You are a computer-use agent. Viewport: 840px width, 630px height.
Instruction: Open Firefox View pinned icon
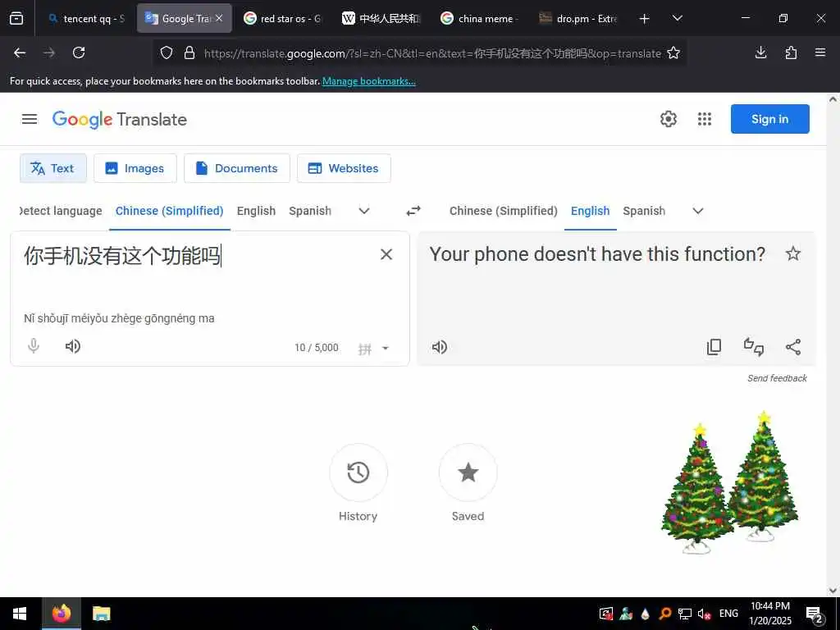pyautogui.click(x=16, y=18)
